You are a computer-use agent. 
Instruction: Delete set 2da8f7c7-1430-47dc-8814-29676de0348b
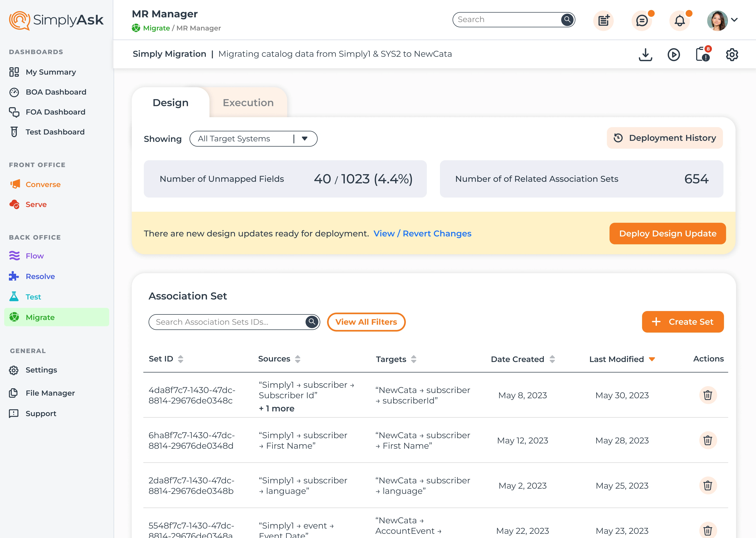click(708, 486)
